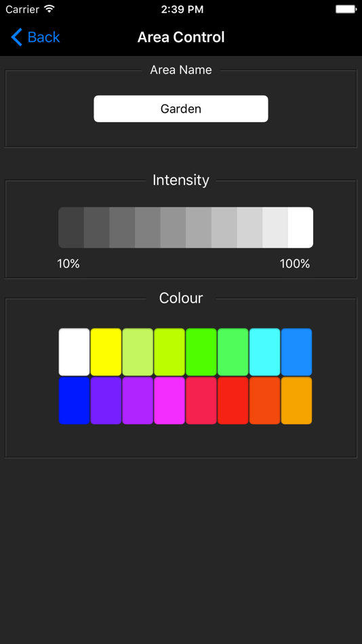The width and height of the screenshot is (362, 644).
Task: Select the light sky-blue colour swatch
Action: pyautogui.click(x=297, y=352)
